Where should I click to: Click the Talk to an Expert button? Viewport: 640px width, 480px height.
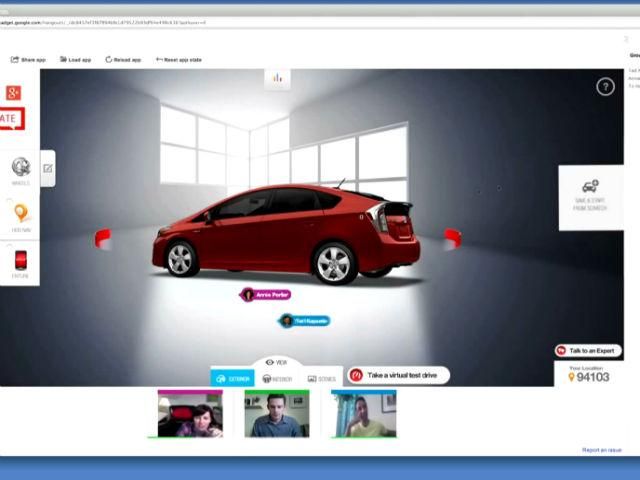click(x=588, y=351)
